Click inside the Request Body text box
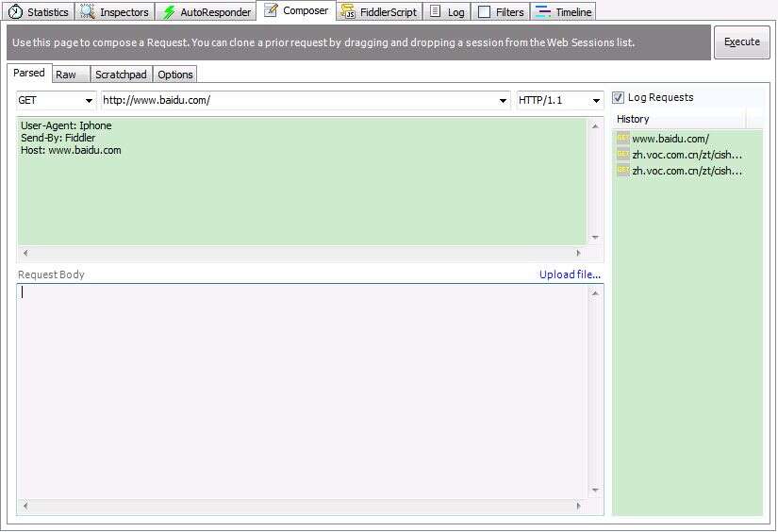Image resolution: width=778 pixels, height=532 pixels. point(302,391)
